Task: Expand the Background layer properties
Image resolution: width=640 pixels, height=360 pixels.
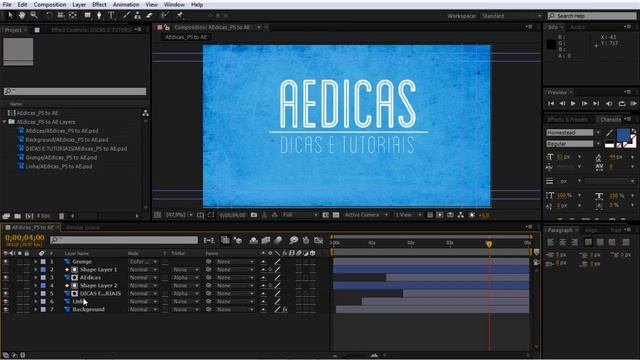Action: (36, 309)
